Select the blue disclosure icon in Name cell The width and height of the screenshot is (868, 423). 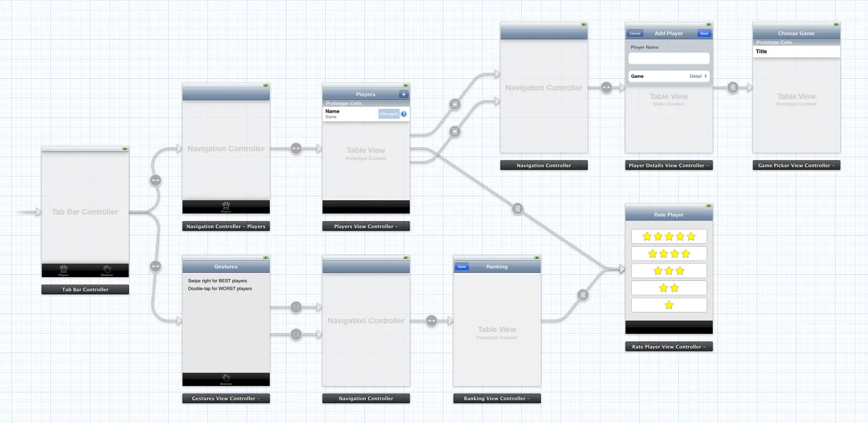(x=404, y=114)
